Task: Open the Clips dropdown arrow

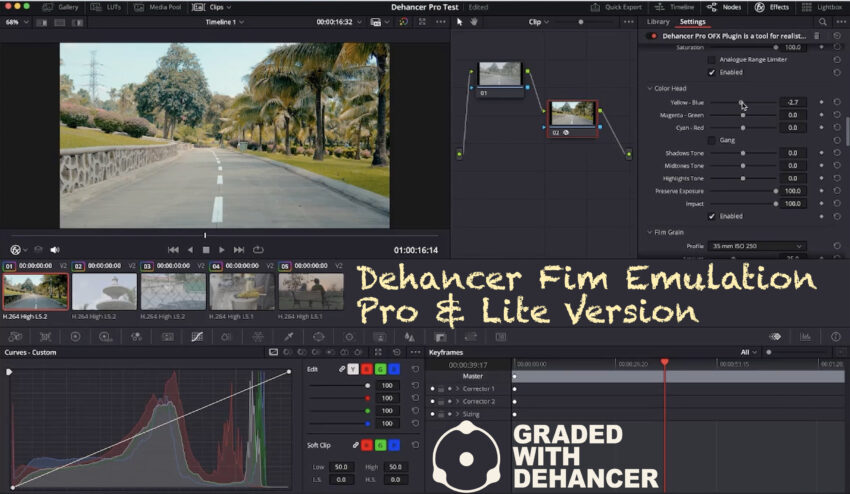Action: click(x=229, y=7)
